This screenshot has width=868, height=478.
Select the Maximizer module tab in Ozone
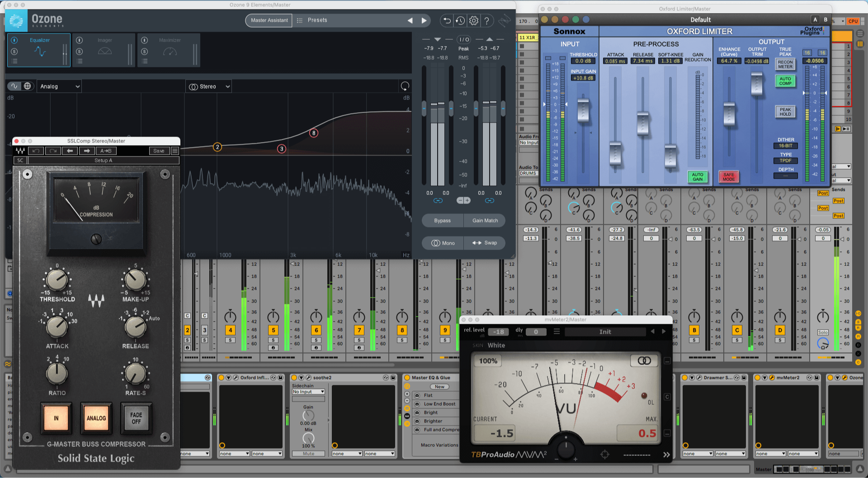[170, 50]
